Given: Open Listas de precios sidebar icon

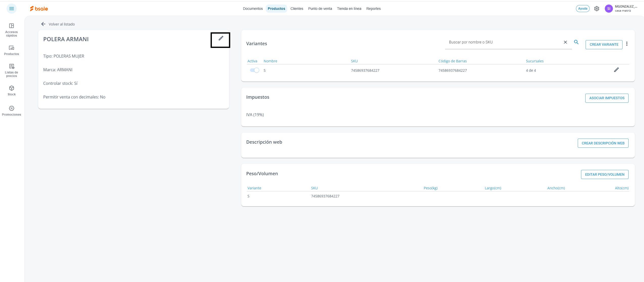Looking at the screenshot, I should 11,70.
